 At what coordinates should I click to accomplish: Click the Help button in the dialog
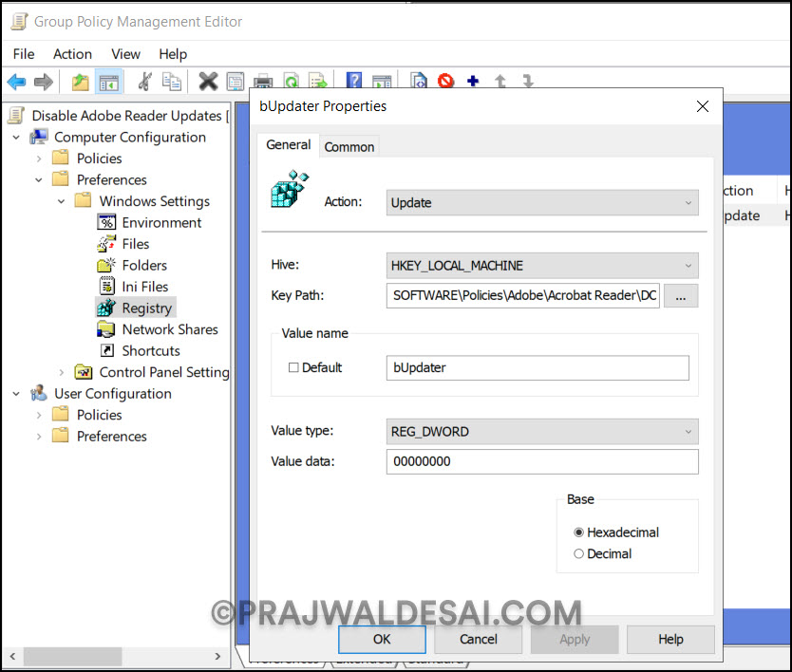[670, 639]
